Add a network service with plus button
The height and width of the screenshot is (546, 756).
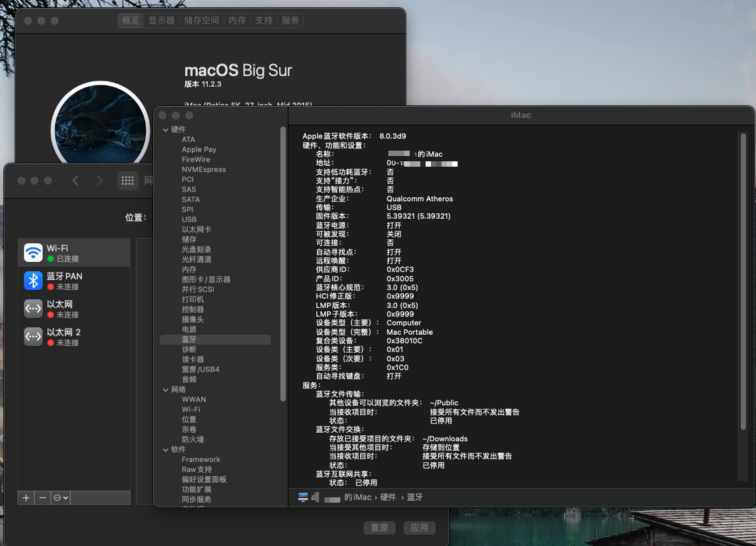(26, 498)
